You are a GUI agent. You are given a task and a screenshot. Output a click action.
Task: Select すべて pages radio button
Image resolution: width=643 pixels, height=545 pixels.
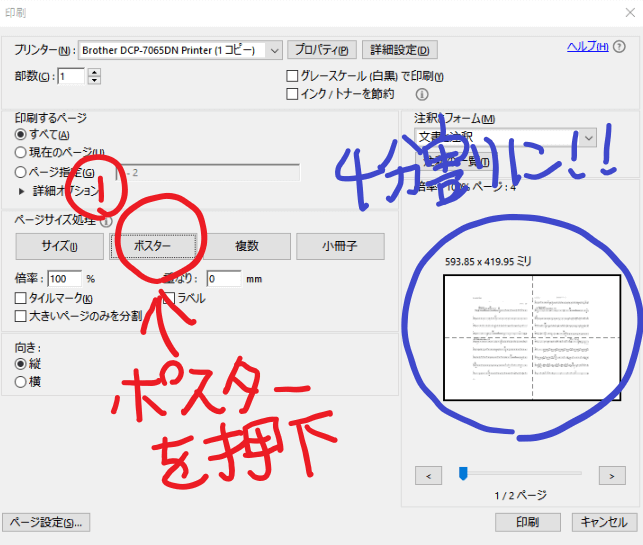click(21, 135)
